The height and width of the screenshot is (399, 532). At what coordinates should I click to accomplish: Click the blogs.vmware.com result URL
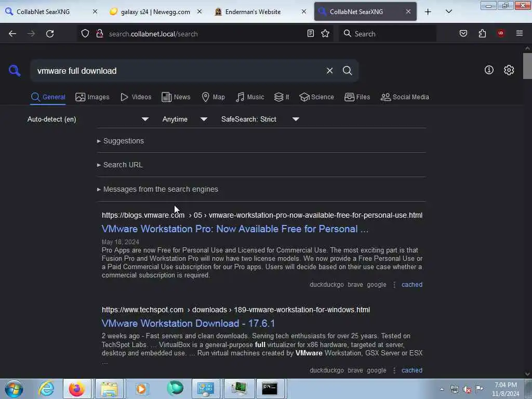point(262,215)
